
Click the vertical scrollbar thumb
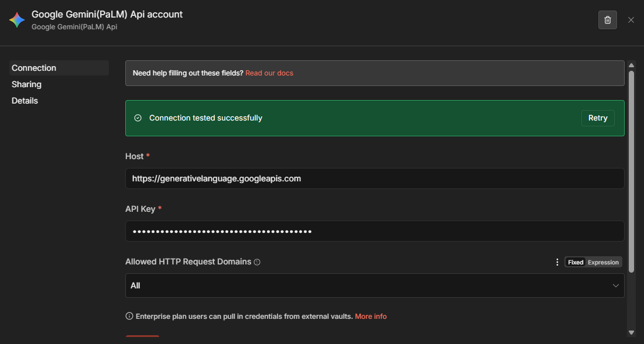click(x=631, y=171)
